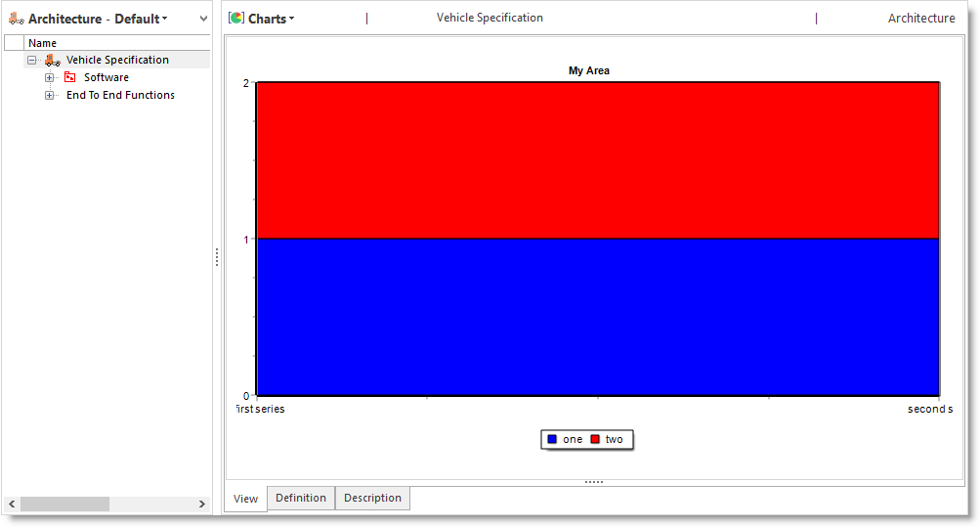Select Software tree item

click(x=107, y=77)
